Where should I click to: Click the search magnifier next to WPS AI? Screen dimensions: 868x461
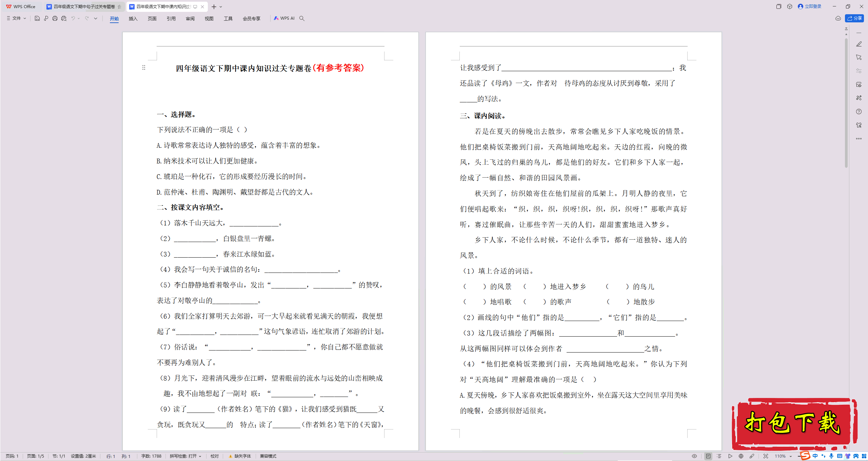point(302,18)
